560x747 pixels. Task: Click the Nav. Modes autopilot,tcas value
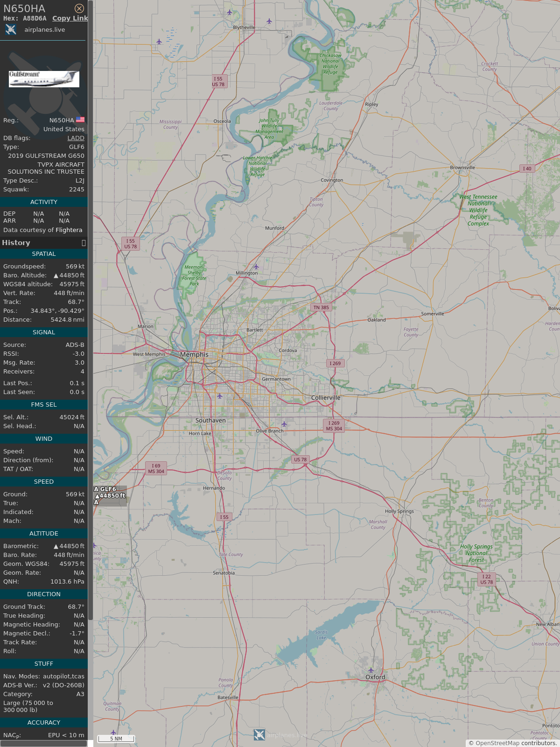coord(63,677)
